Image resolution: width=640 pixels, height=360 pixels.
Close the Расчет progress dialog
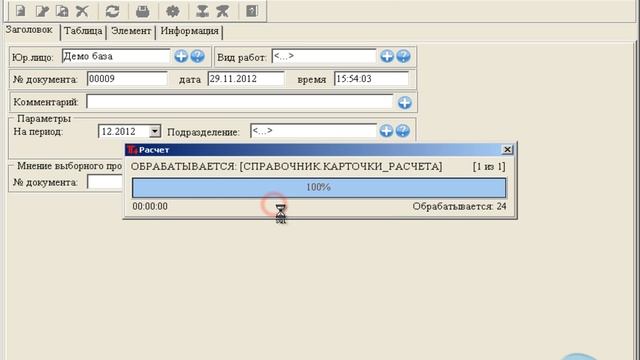(x=507, y=149)
